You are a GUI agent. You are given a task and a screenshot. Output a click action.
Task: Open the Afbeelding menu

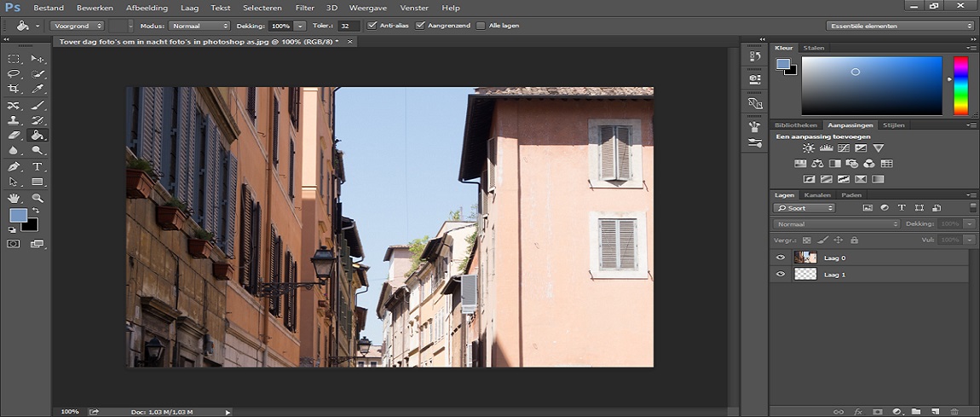(147, 9)
